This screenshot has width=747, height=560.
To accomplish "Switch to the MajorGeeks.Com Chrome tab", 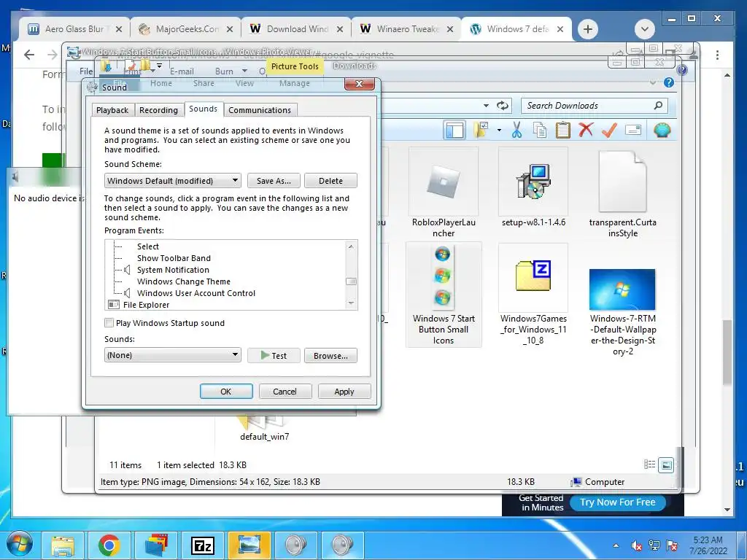I will [x=186, y=29].
